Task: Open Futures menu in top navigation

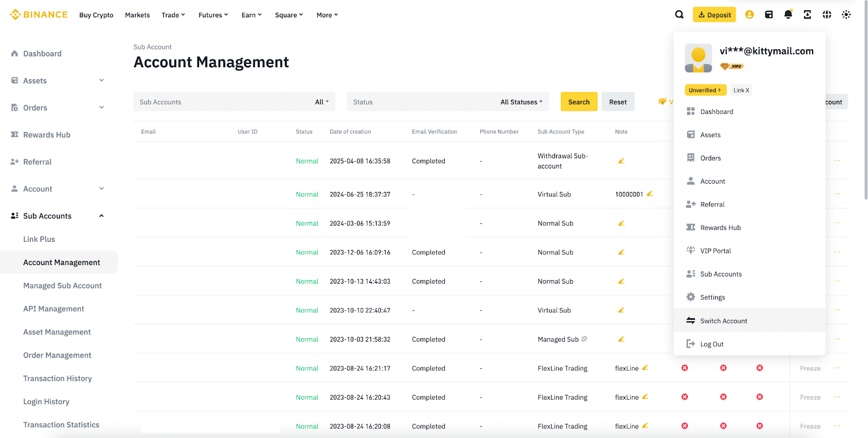Action: (x=213, y=15)
